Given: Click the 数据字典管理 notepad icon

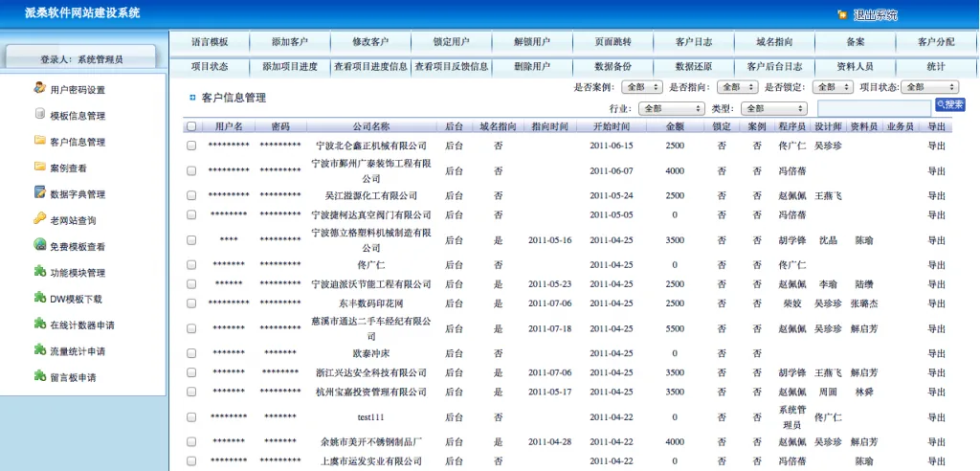Looking at the screenshot, I should click(x=40, y=192).
